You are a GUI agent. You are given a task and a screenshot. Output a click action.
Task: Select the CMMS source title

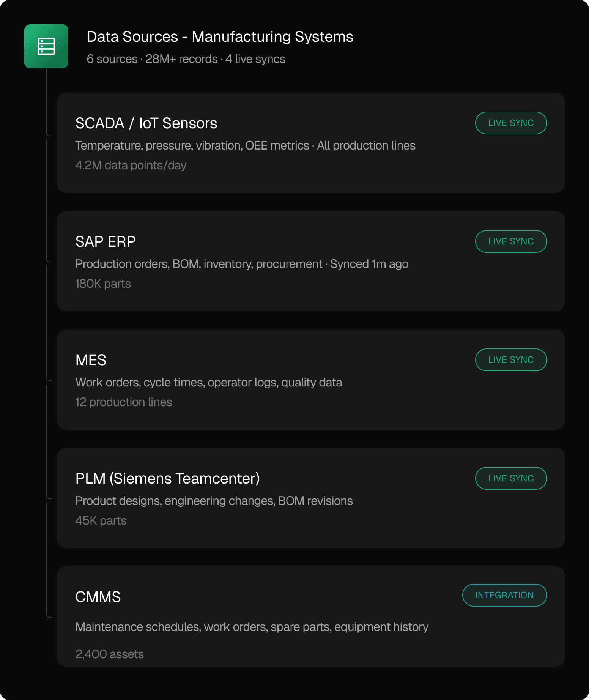98,597
